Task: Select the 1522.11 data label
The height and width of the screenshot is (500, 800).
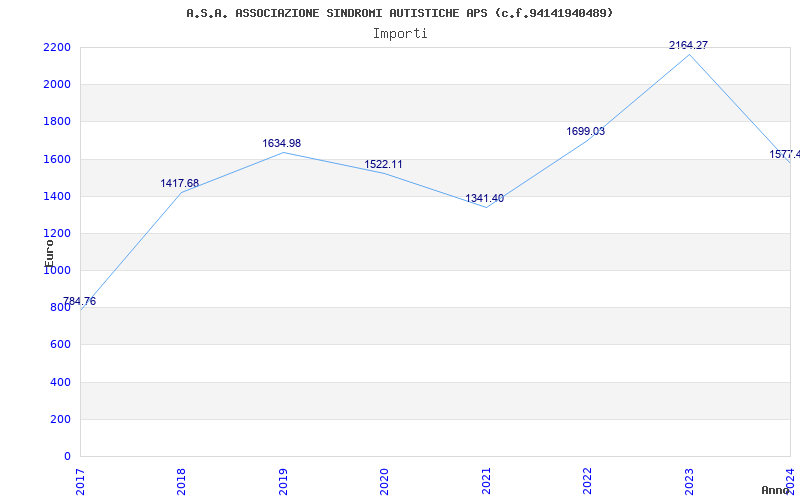Action: (383, 164)
